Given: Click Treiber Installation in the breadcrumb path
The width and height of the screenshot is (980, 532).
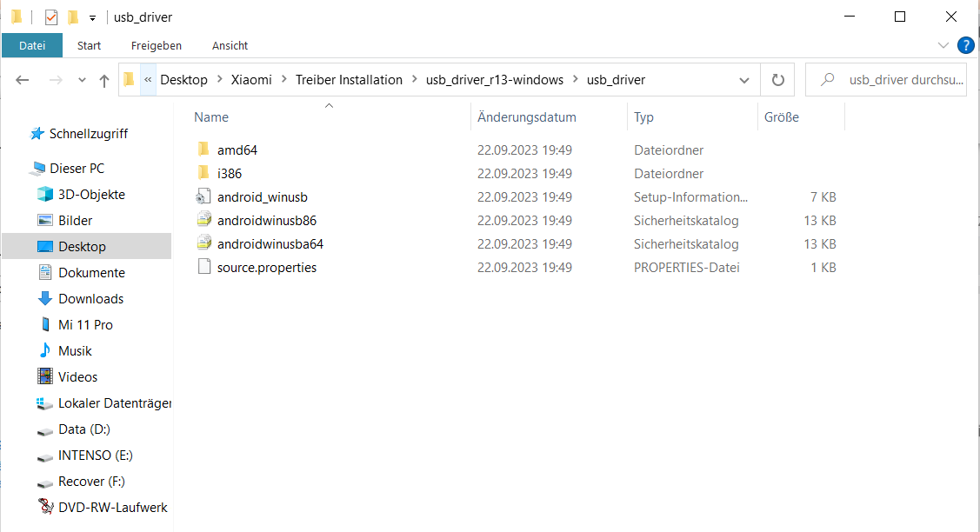Looking at the screenshot, I should (349, 80).
